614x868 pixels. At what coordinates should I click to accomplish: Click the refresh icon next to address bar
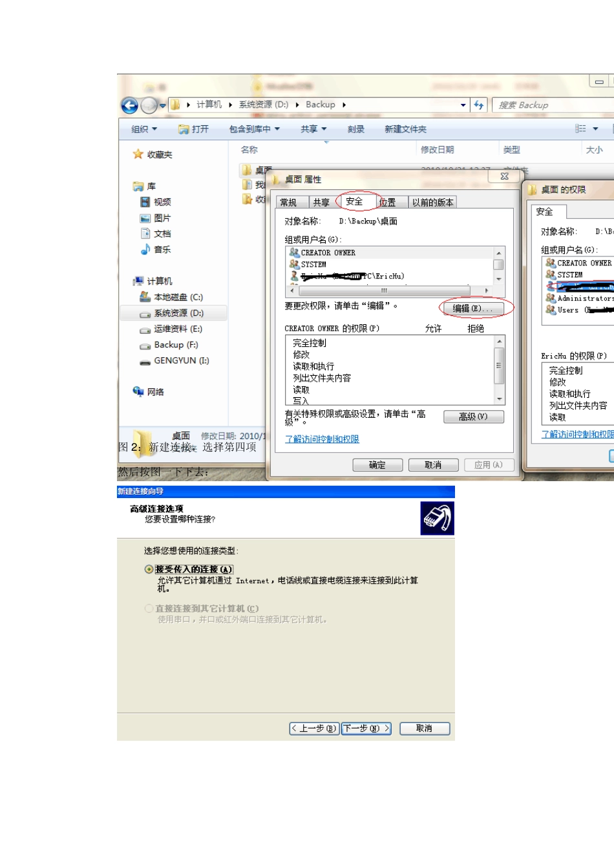(478, 105)
